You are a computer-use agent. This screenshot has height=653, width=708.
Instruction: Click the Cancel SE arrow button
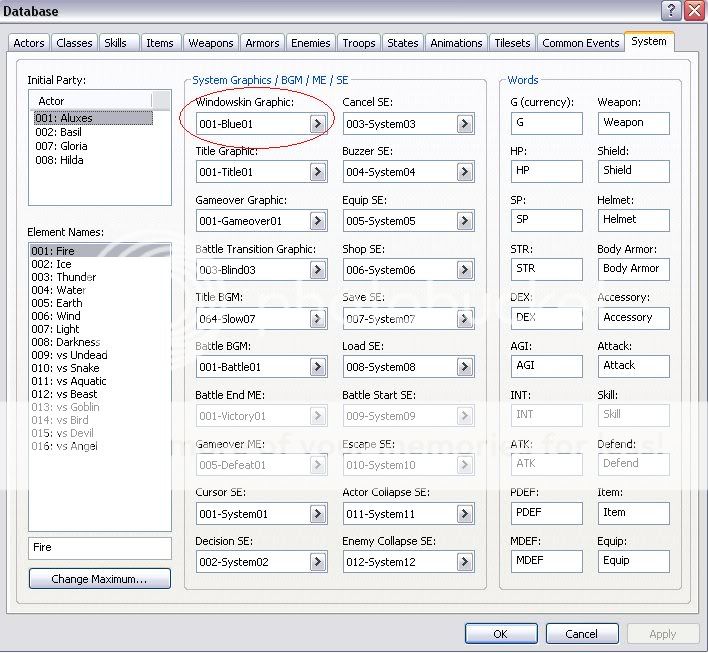pyautogui.click(x=465, y=124)
